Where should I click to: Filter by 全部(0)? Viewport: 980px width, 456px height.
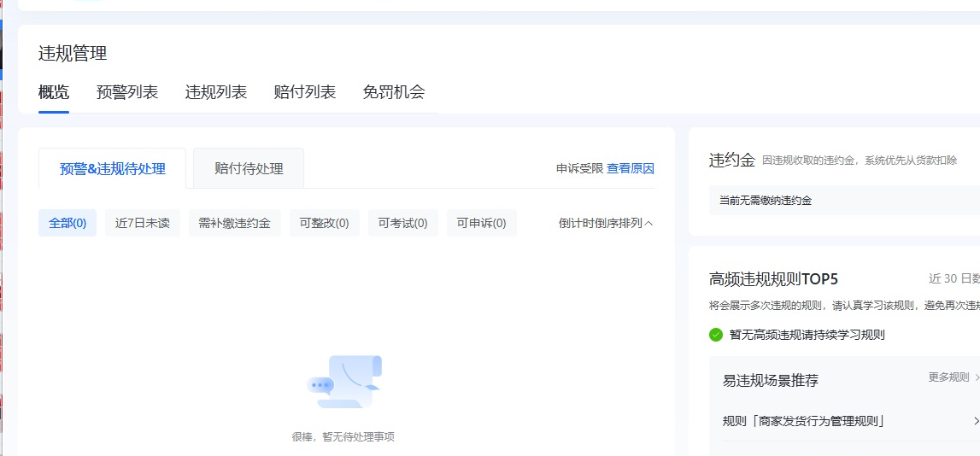(67, 223)
